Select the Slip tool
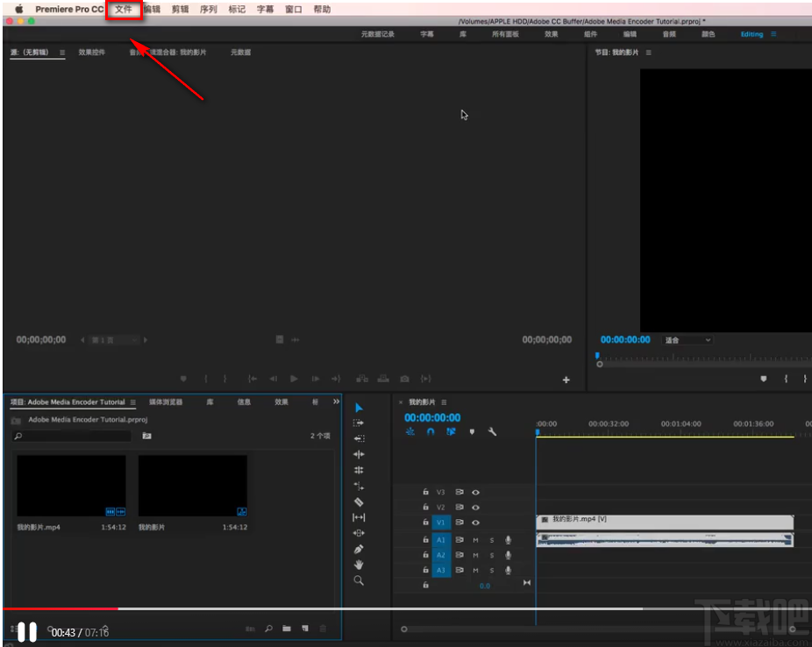Image resolution: width=812 pixels, height=647 pixels. (x=359, y=517)
